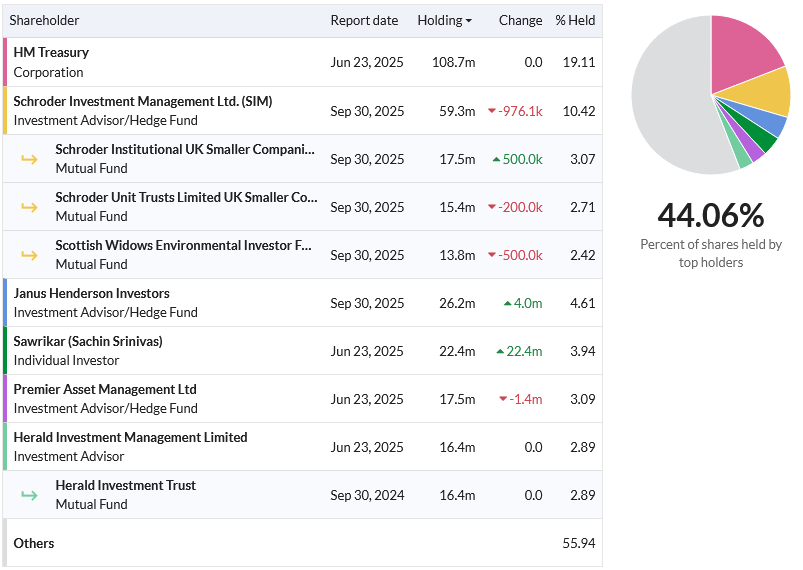Image resolution: width=803 pixels, height=570 pixels.
Task: Click the arrow icon beside Scottish Widows Environmental Investor
Action: [29, 255]
